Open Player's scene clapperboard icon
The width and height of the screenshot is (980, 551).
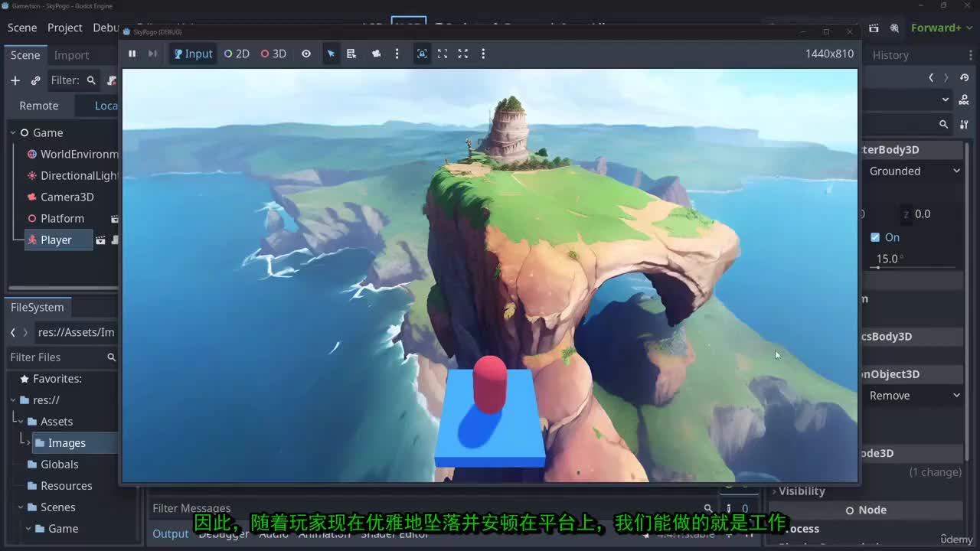[100, 240]
